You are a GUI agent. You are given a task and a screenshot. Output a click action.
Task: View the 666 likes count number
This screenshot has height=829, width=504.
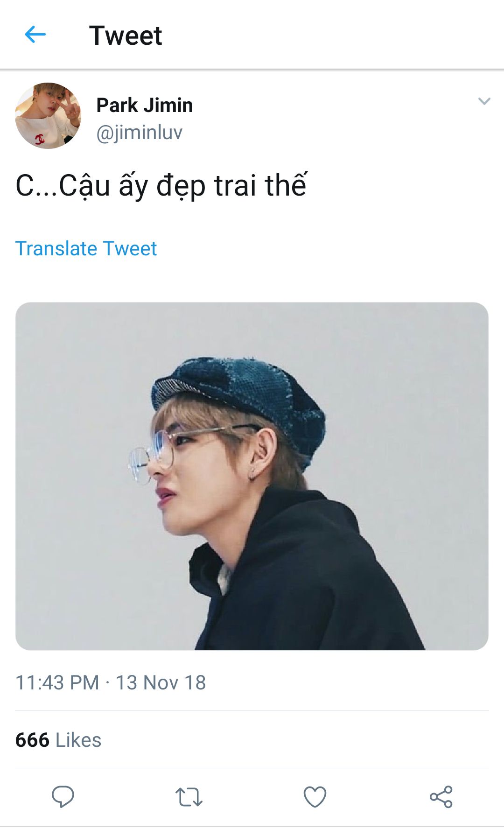32,740
